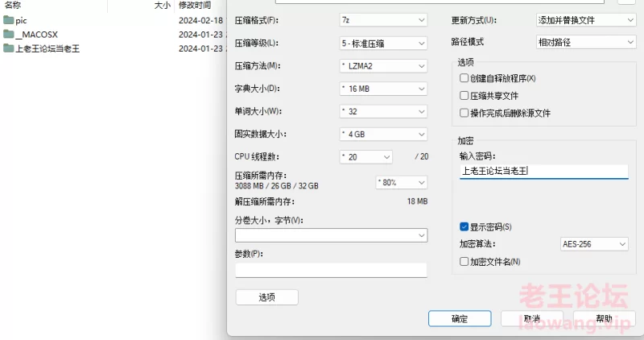Sort the file list by 名称 column
644x340 pixels.
coord(12,6)
